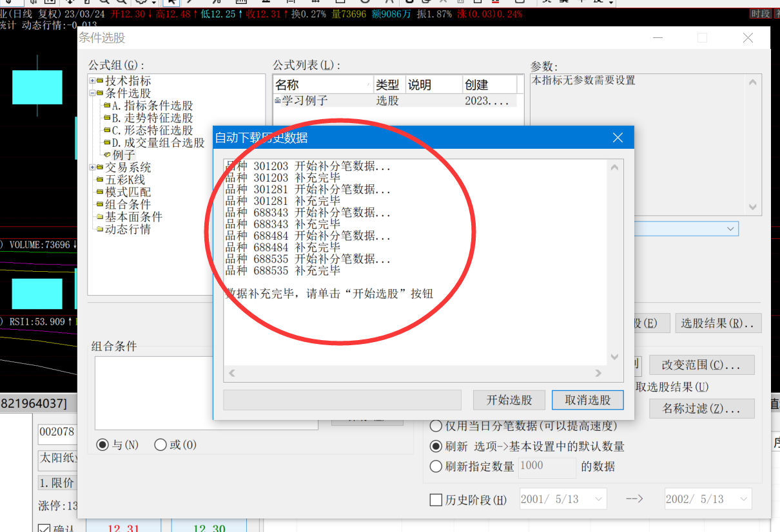780x532 pixels.
Task: Click up arrow in 参数 box scrollbar
Action: pyautogui.click(x=752, y=82)
